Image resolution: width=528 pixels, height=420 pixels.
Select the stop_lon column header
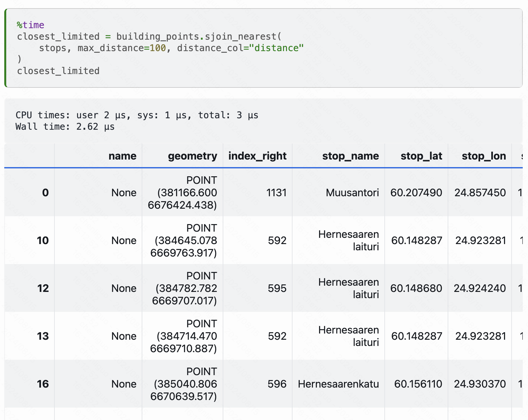[484, 156]
